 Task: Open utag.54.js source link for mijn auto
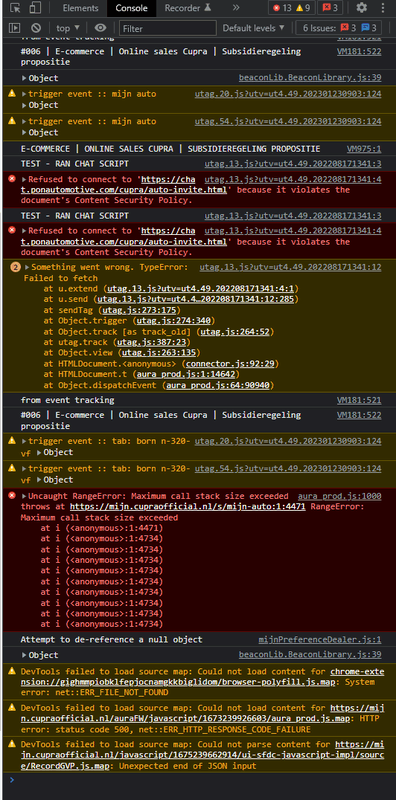pyautogui.click(x=288, y=121)
